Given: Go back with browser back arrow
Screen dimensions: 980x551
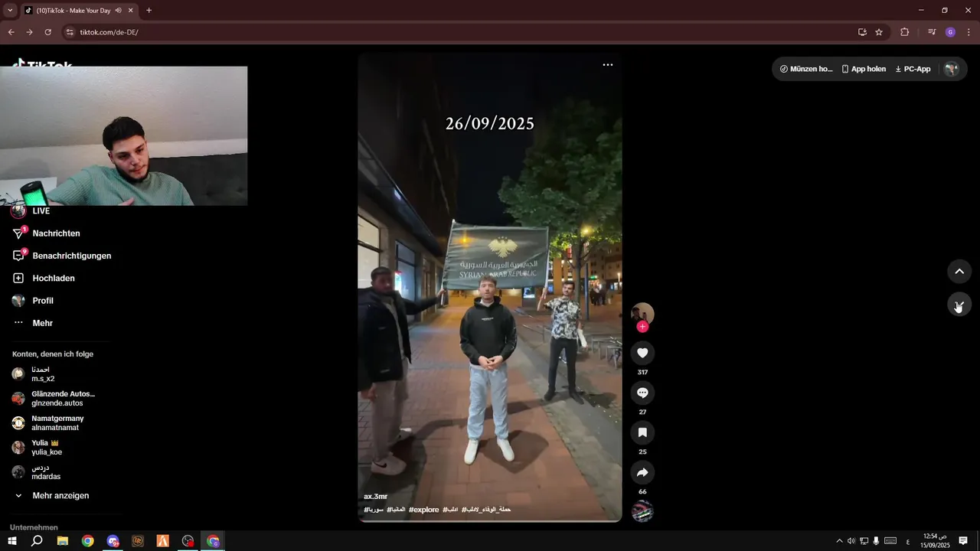Looking at the screenshot, I should coord(11,32).
